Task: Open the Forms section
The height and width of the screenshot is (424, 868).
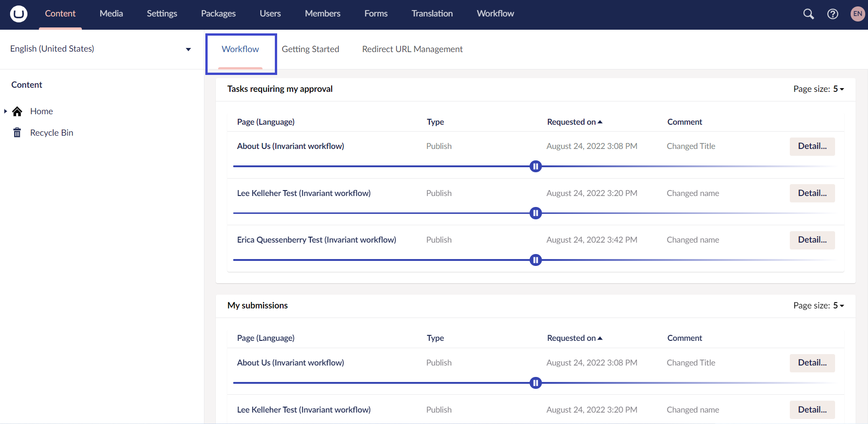Action: click(x=376, y=14)
